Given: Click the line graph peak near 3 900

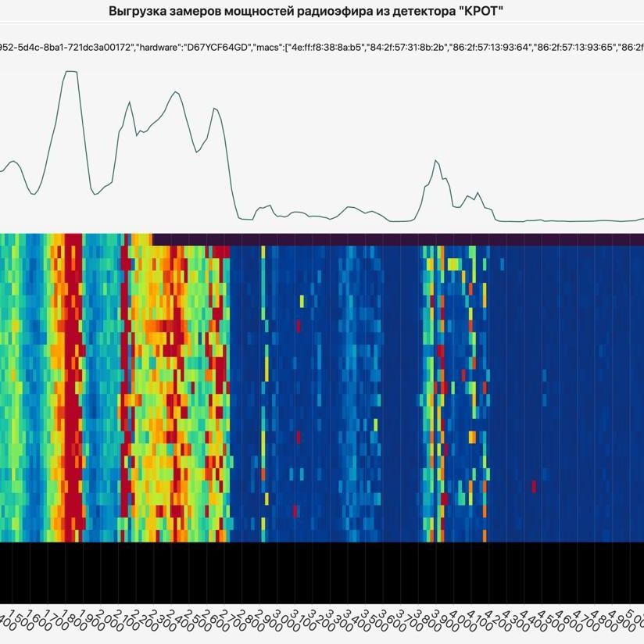Looking at the screenshot, I should coord(436,160).
